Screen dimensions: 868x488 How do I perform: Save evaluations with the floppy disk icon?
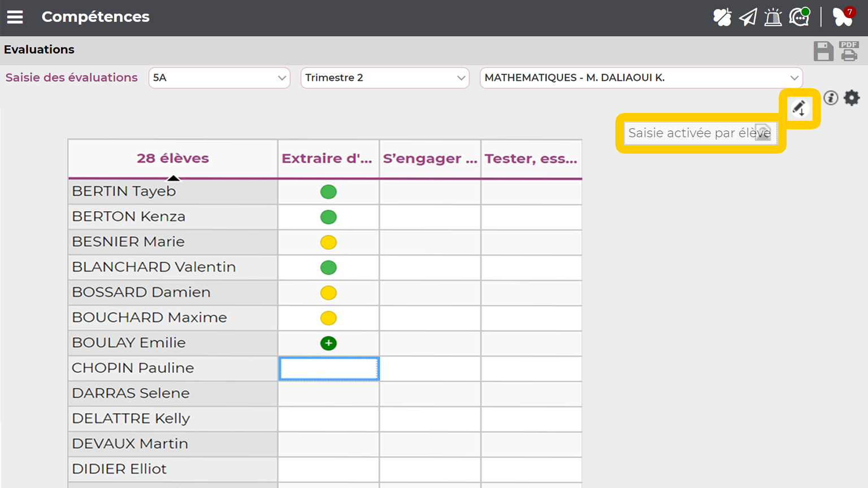click(x=823, y=51)
